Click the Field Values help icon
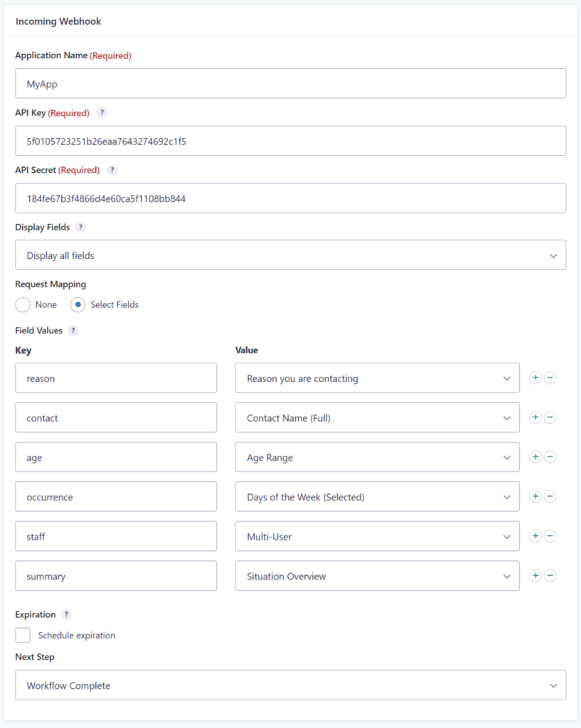Image resolution: width=581 pixels, height=728 pixels. pos(73,331)
